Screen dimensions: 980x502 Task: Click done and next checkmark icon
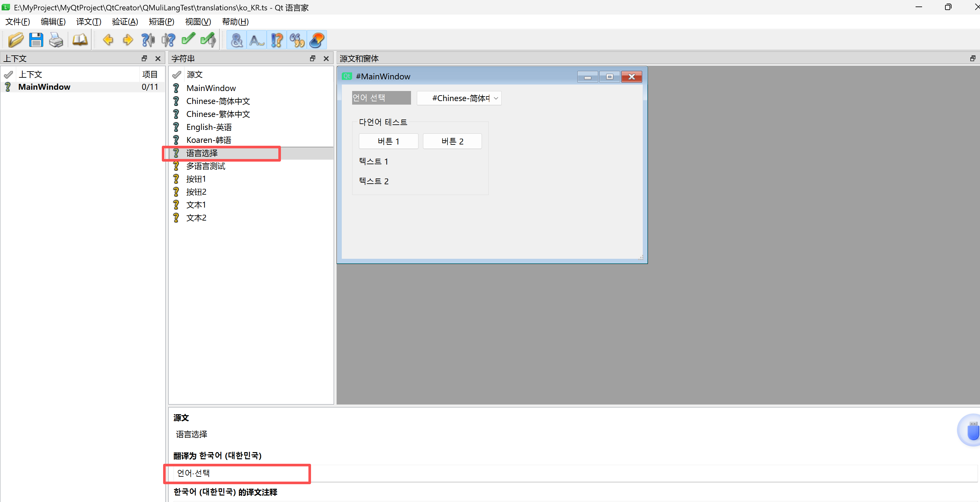pyautogui.click(x=208, y=40)
